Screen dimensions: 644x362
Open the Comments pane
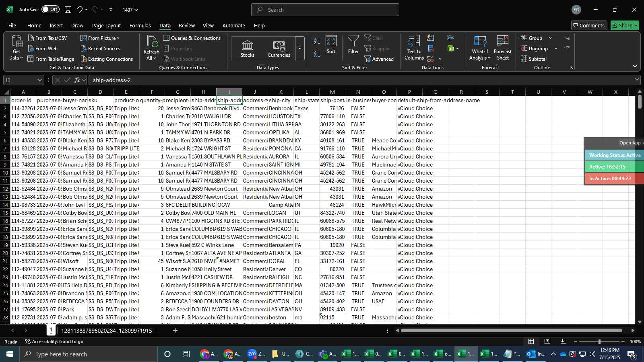pos(589,25)
